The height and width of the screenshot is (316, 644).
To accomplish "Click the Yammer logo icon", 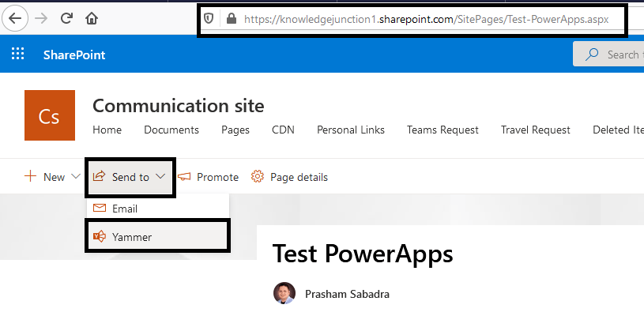I will click(x=100, y=237).
